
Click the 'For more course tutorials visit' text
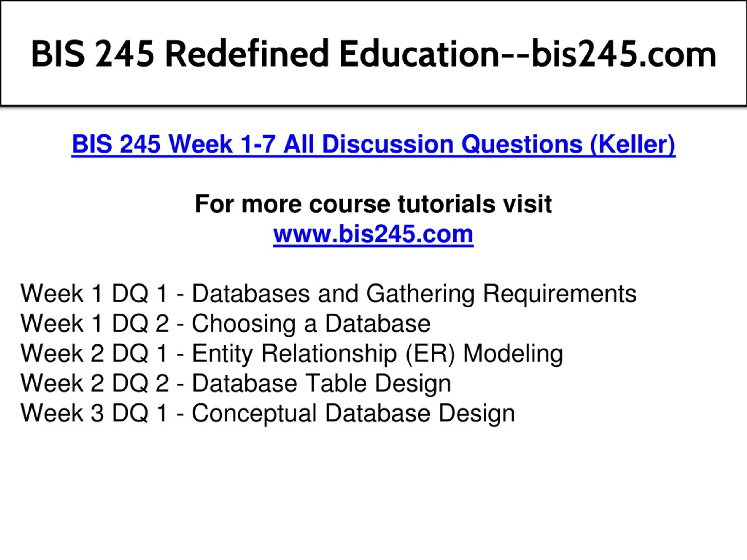[x=373, y=204]
